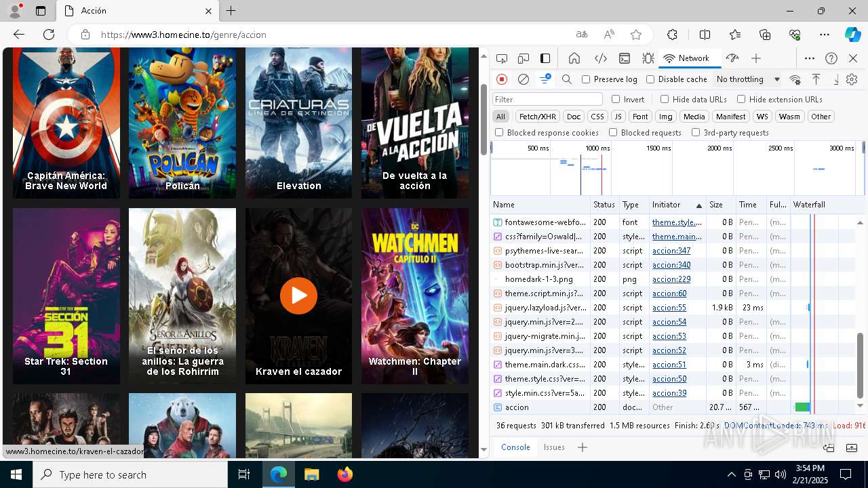Image resolution: width=868 pixels, height=488 pixels.
Task: Open the No throttling dropdown
Action: click(748, 79)
